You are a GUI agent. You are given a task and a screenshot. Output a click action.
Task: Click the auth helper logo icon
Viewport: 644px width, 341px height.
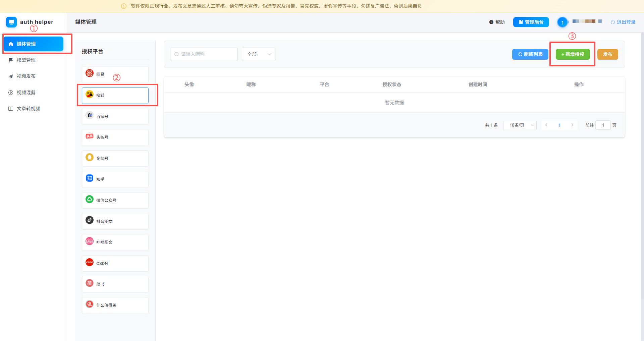pyautogui.click(x=11, y=22)
